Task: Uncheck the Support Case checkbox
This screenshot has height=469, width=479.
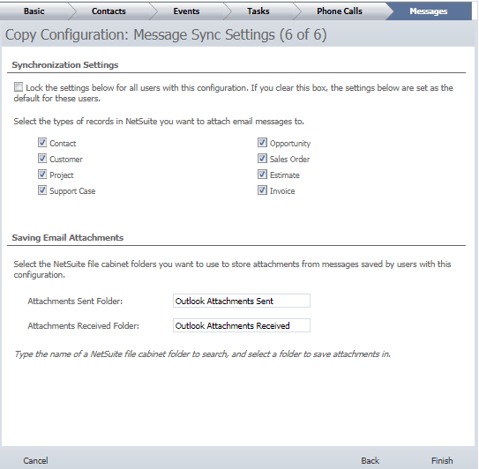Action: tap(42, 190)
